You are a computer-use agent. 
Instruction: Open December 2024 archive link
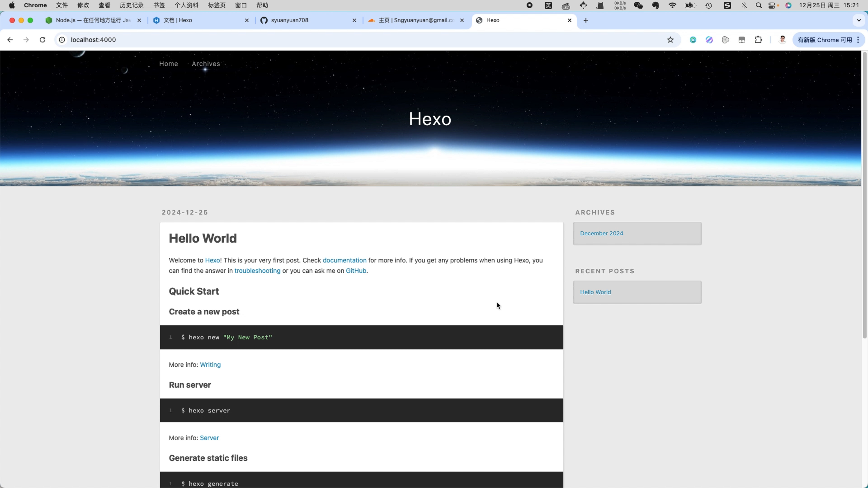coord(601,233)
